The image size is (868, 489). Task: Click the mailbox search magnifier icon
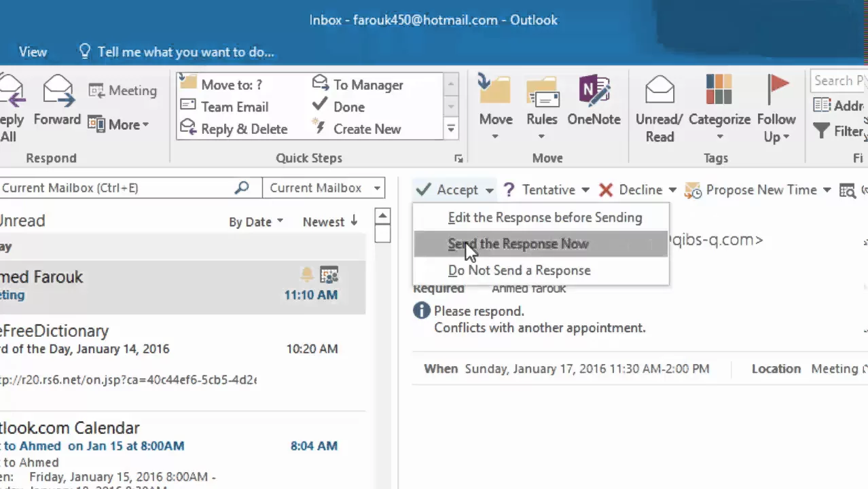point(242,188)
